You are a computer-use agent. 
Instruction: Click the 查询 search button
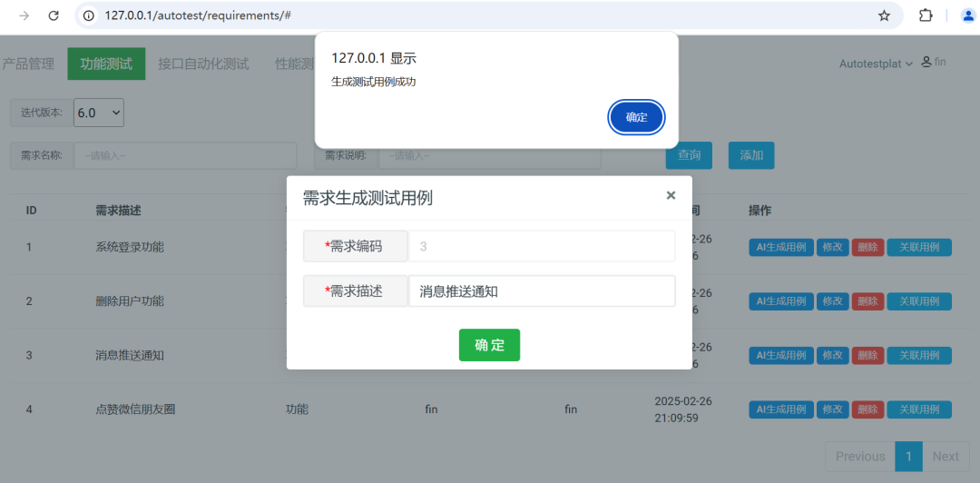click(689, 156)
